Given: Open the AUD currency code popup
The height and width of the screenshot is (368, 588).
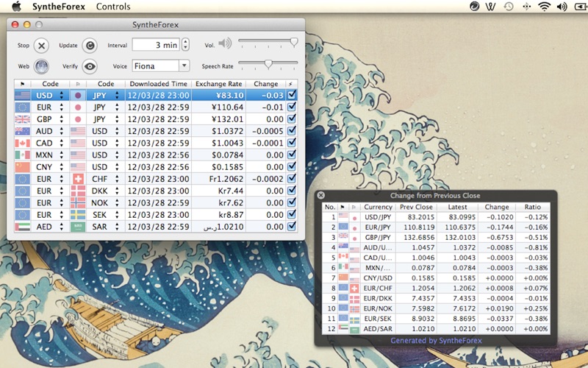Looking at the screenshot, I should 49,131.
